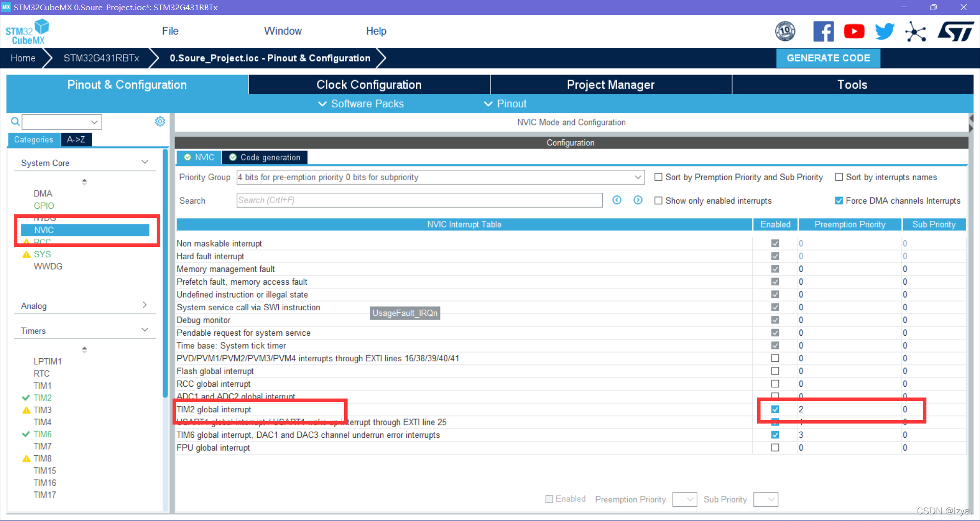The height and width of the screenshot is (521, 980).
Task: Click the search magnifier icon in sidebar
Action: coord(15,121)
